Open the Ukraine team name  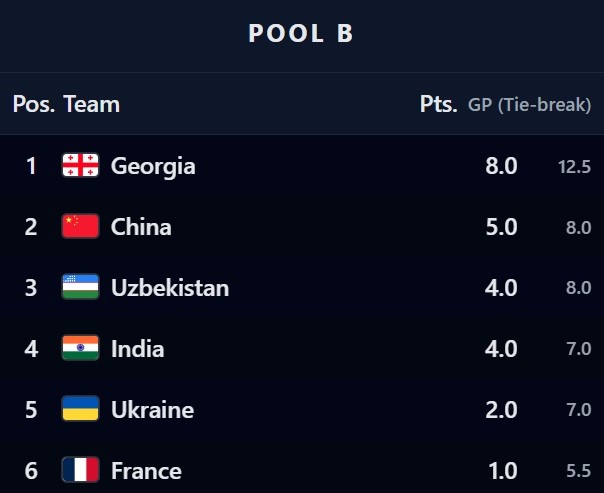tap(152, 410)
